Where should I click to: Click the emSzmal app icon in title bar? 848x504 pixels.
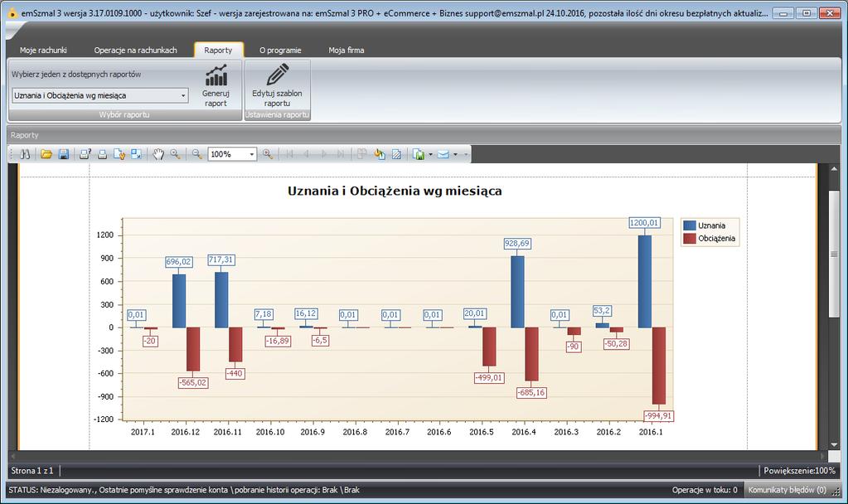click(12, 13)
